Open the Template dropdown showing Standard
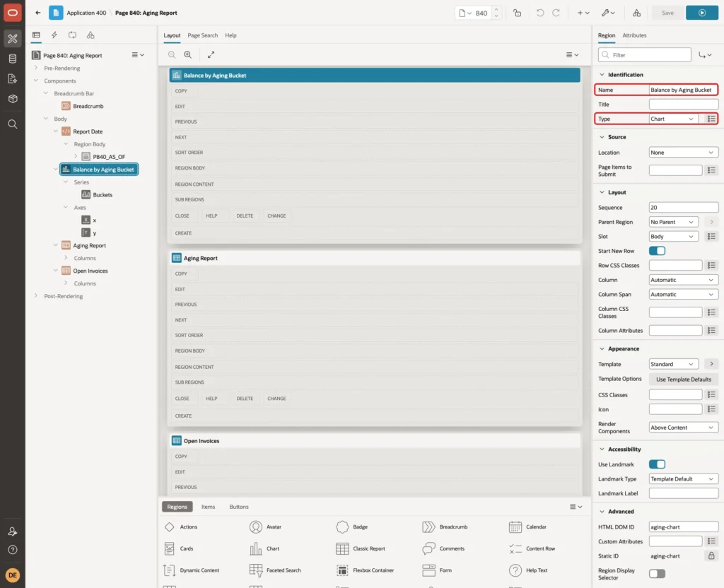724x588 pixels. 673,364
